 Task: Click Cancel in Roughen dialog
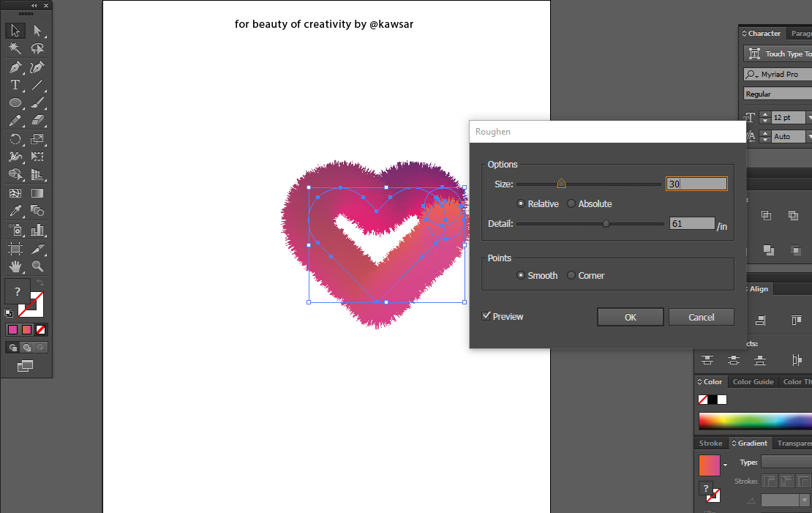(x=702, y=317)
